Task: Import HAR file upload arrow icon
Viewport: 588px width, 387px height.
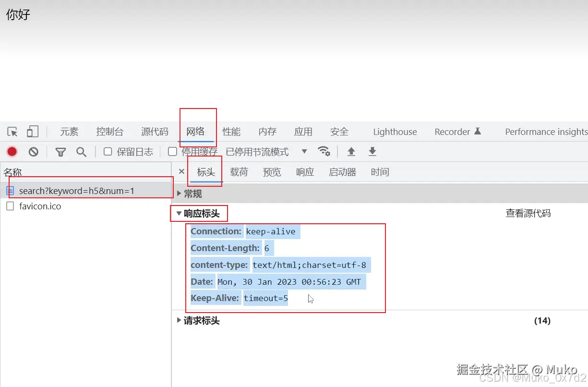Action: point(351,152)
